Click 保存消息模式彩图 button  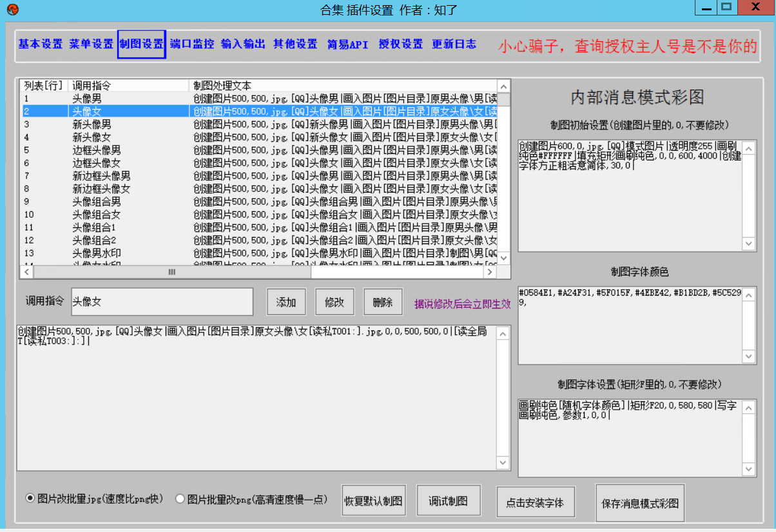tap(640, 502)
